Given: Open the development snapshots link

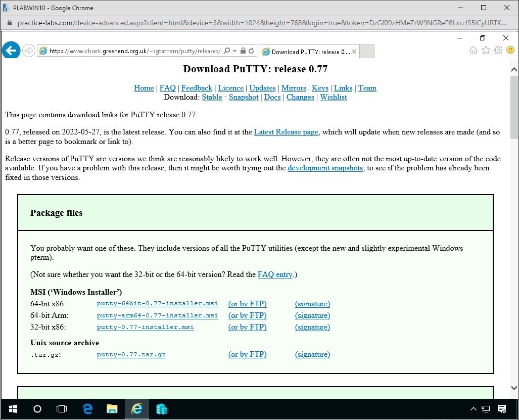Looking at the screenshot, I should click(x=325, y=168).
